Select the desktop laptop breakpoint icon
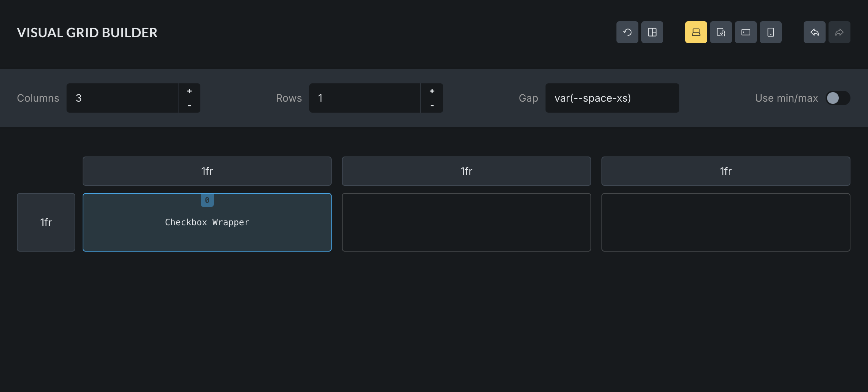Screen dimensions: 868x392 click(x=696, y=32)
